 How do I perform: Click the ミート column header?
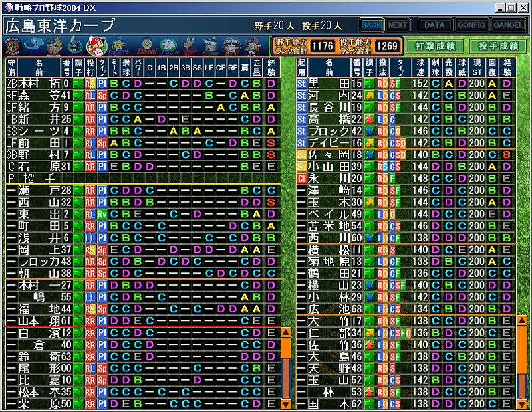(114, 68)
